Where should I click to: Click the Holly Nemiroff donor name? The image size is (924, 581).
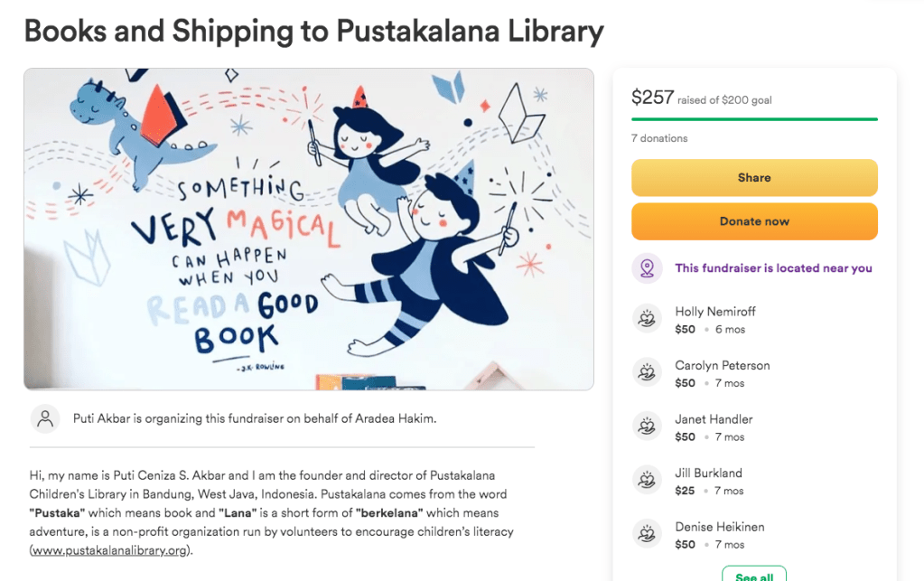(x=715, y=312)
